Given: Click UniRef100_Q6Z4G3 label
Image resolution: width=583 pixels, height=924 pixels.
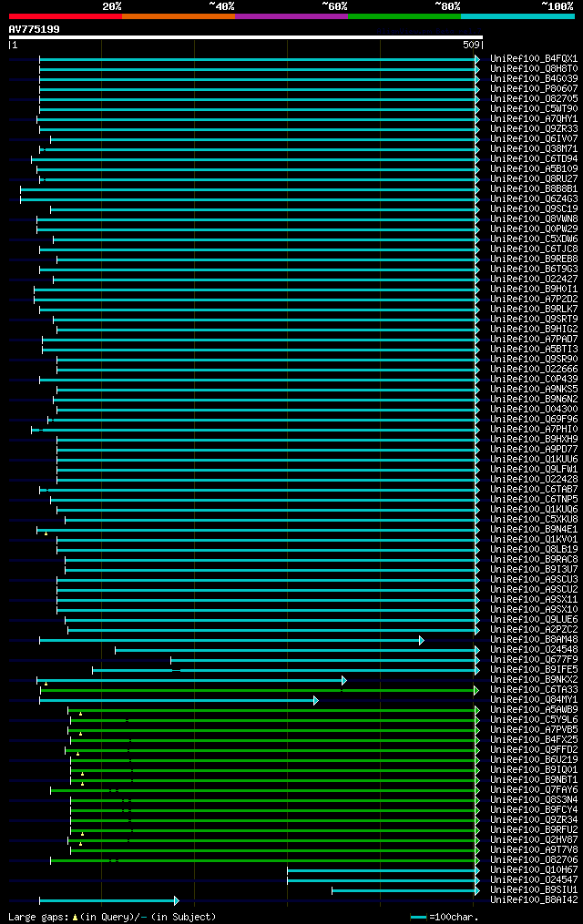Looking at the screenshot, I should pos(534,199).
